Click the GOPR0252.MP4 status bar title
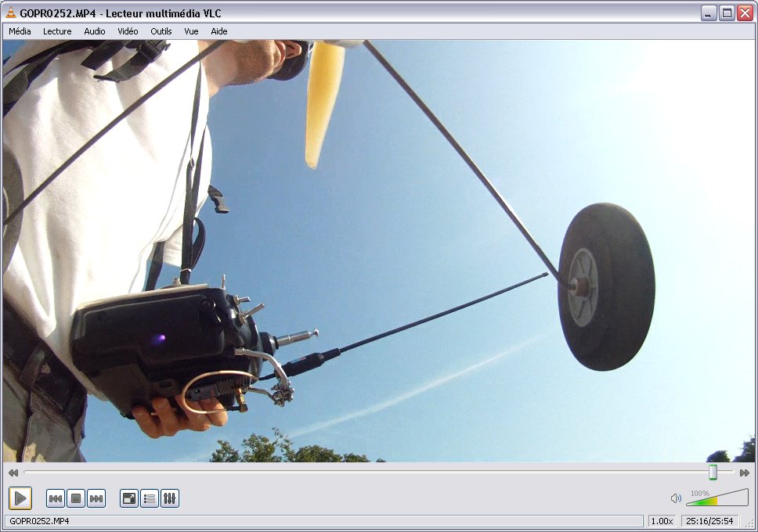Viewport: 758px width, 532px height. pos(39,521)
